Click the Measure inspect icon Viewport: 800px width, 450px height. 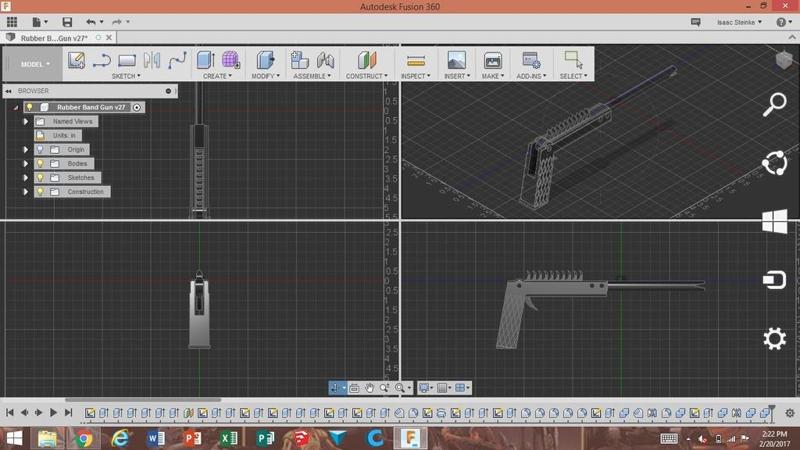tap(416, 61)
